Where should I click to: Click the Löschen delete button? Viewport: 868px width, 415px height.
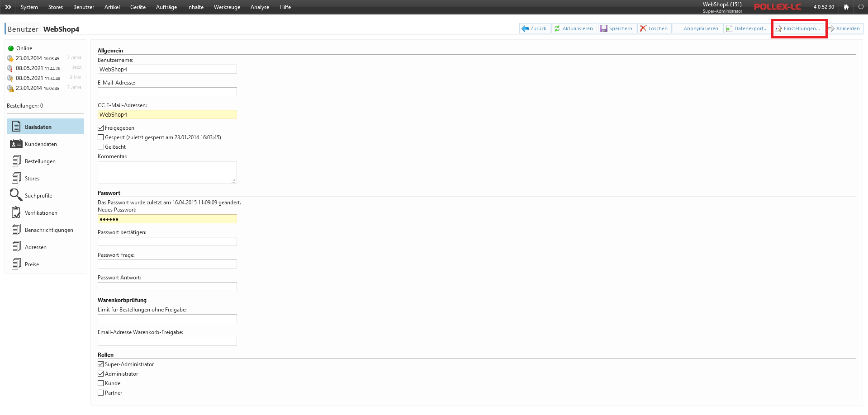click(x=654, y=28)
